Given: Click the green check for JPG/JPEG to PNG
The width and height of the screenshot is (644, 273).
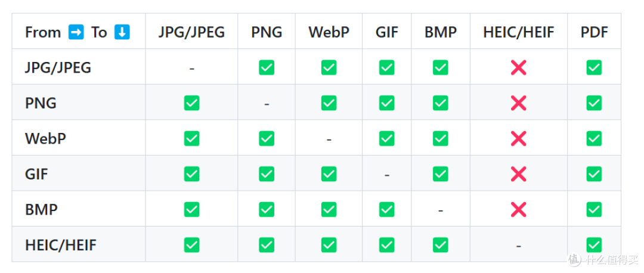Looking at the screenshot, I should click(x=267, y=67).
